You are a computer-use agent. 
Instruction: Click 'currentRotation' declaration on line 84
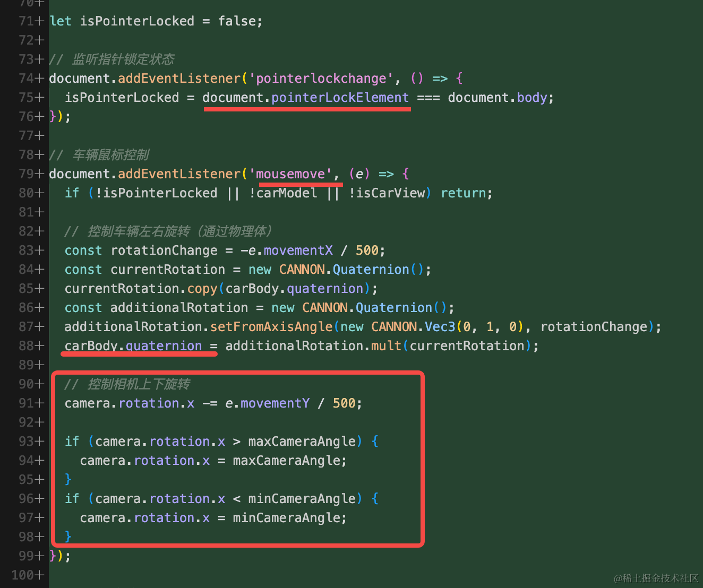168,270
